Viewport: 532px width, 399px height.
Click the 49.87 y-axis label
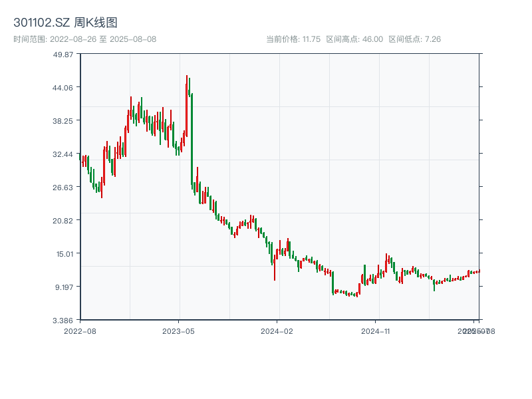64,54
